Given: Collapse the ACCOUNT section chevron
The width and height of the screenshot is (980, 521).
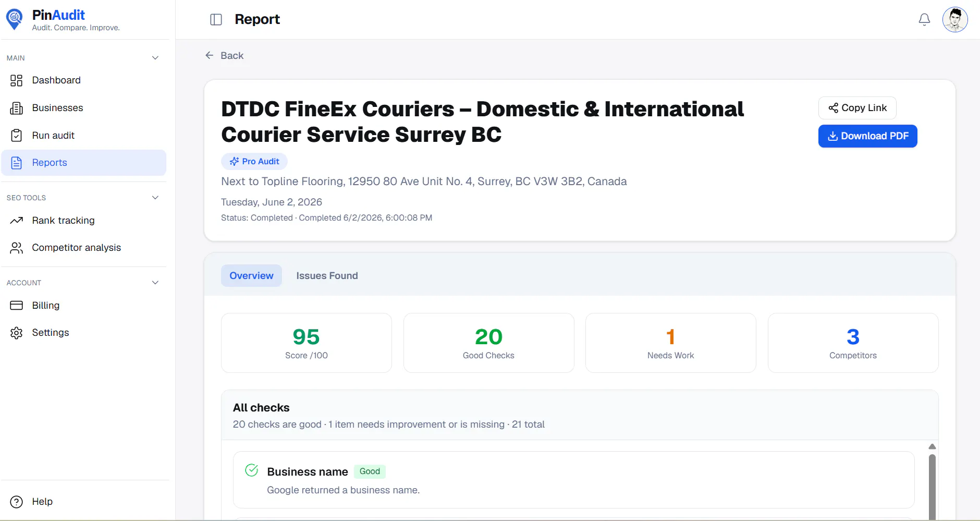Looking at the screenshot, I should point(155,283).
